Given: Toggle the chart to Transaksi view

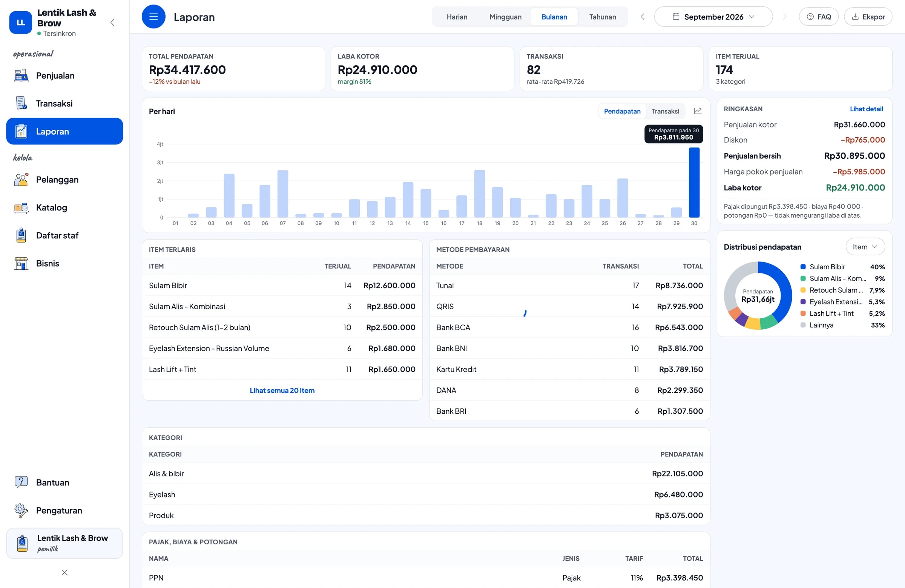Looking at the screenshot, I should pyautogui.click(x=665, y=111).
